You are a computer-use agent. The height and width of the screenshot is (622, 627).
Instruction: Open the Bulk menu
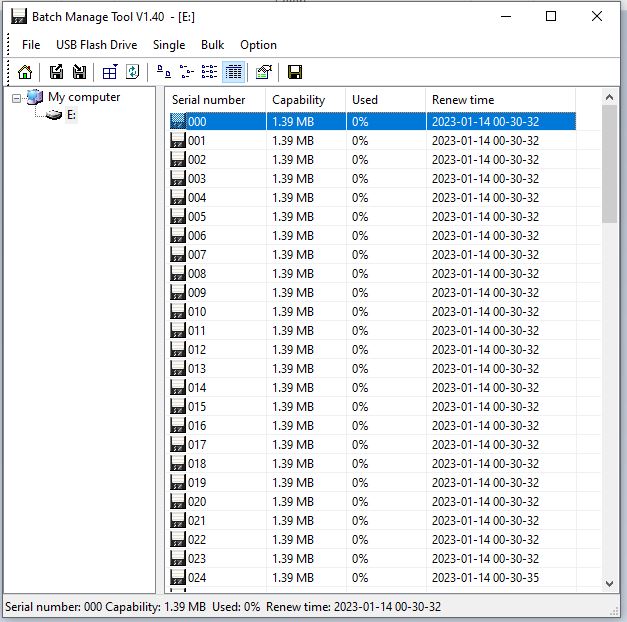[212, 45]
